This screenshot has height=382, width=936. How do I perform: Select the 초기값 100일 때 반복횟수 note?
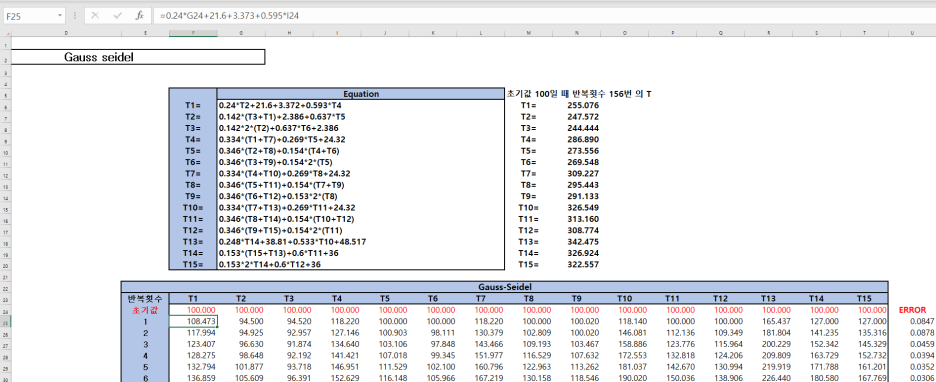pos(579,94)
